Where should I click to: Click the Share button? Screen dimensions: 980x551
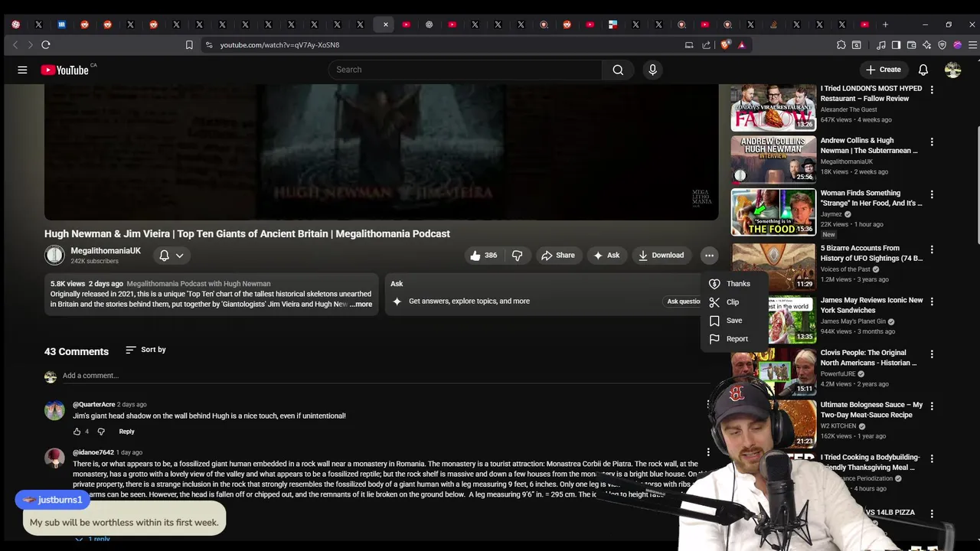tap(558, 256)
